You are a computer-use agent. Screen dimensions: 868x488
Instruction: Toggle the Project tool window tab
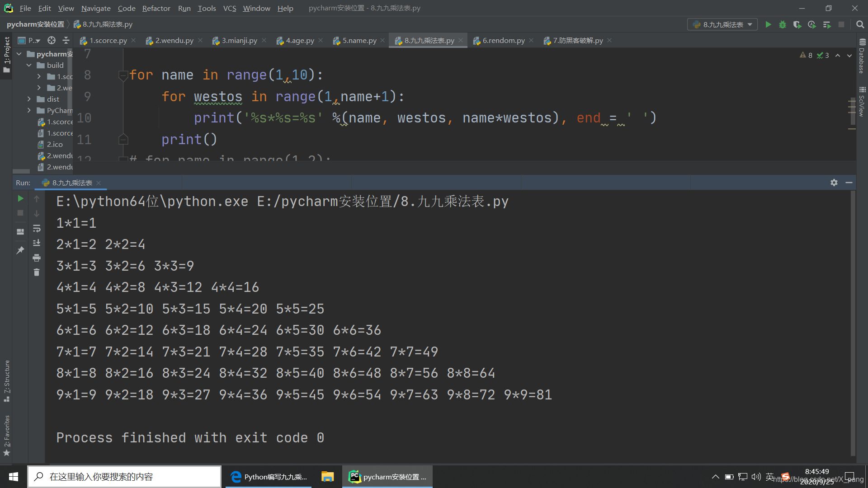pos(6,55)
